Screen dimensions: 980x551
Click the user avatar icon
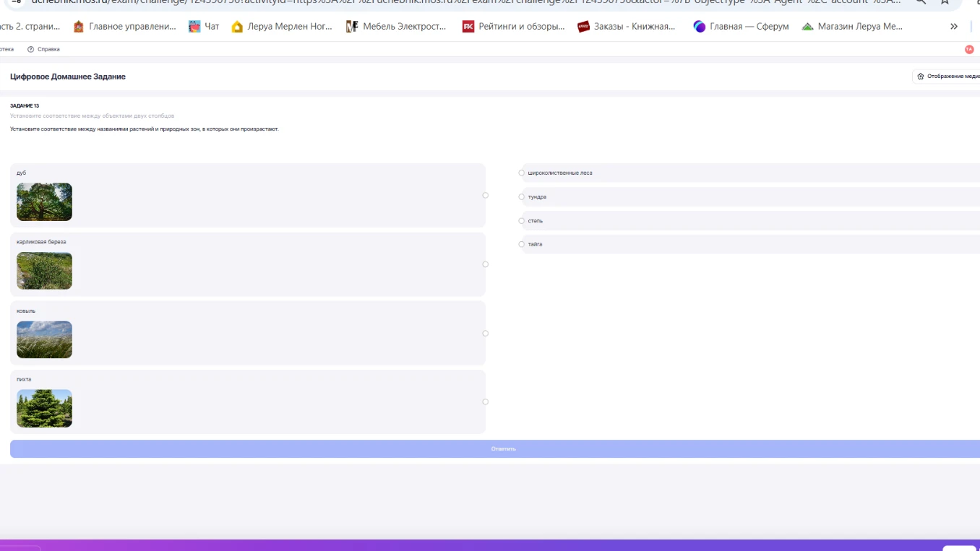(x=969, y=49)
